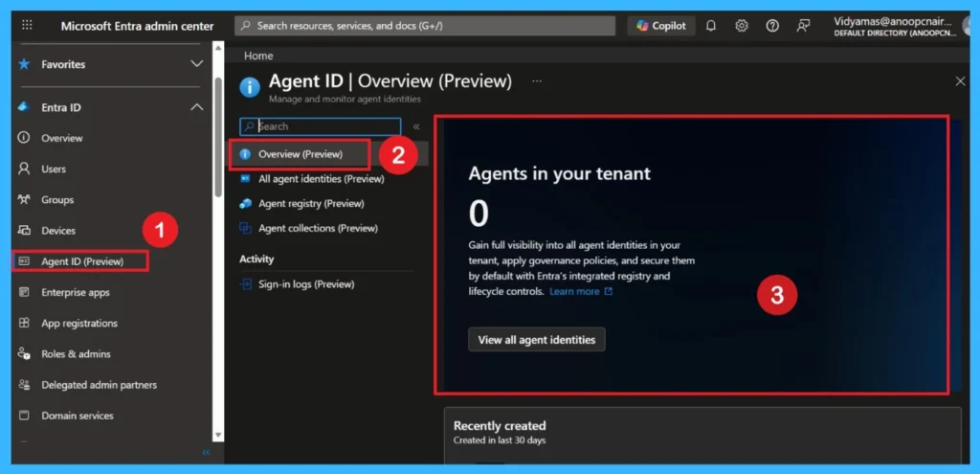Click the Recently created heading
The width and height of the screenshot is (980, 474).
(x=500, y=426)
